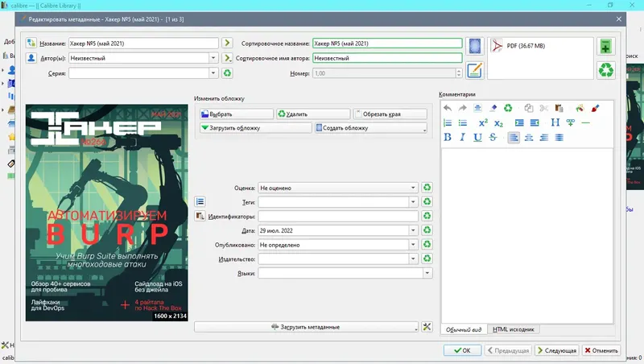Viewport: 644px width, 364px height.
Task: Decrease indentation in comments
Action: click(x=535, y=123)
